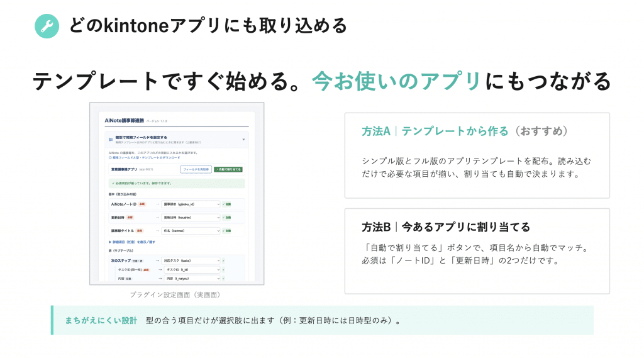Click the 'AiNote議事録連携' plugin title
The image size is (644, 358).
click(x=124, y=120)
